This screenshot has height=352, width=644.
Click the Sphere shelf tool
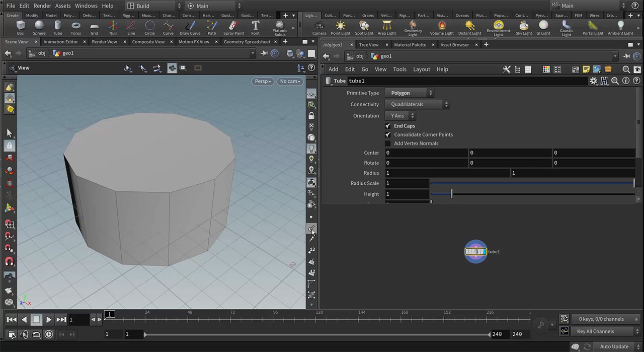click(x=39, y=28)
